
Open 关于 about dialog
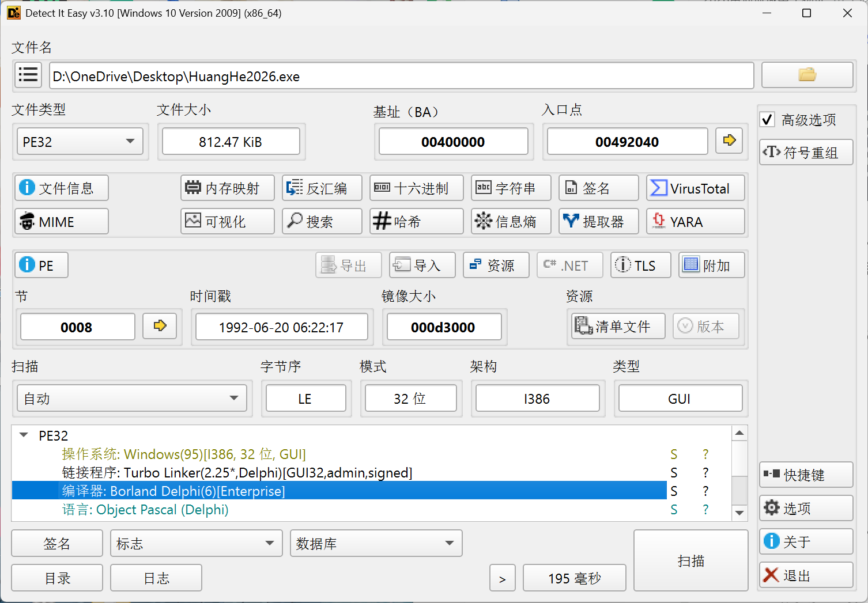[806, 541]
